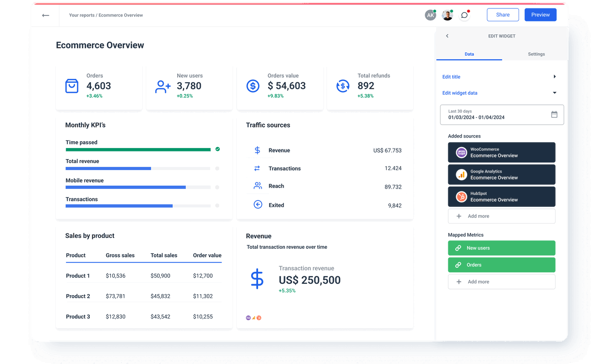Click the green checkmark on Time passed

217,149
